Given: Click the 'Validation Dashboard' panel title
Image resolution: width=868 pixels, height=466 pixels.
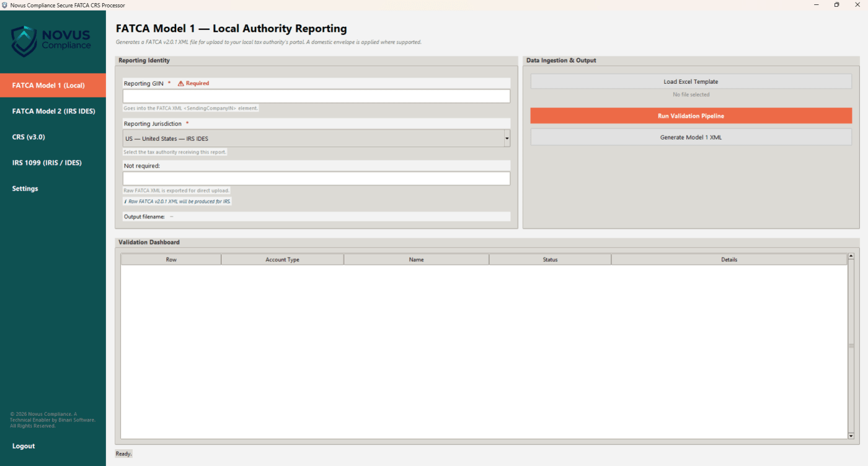Looking at the screenshot, I should (149, 242).
